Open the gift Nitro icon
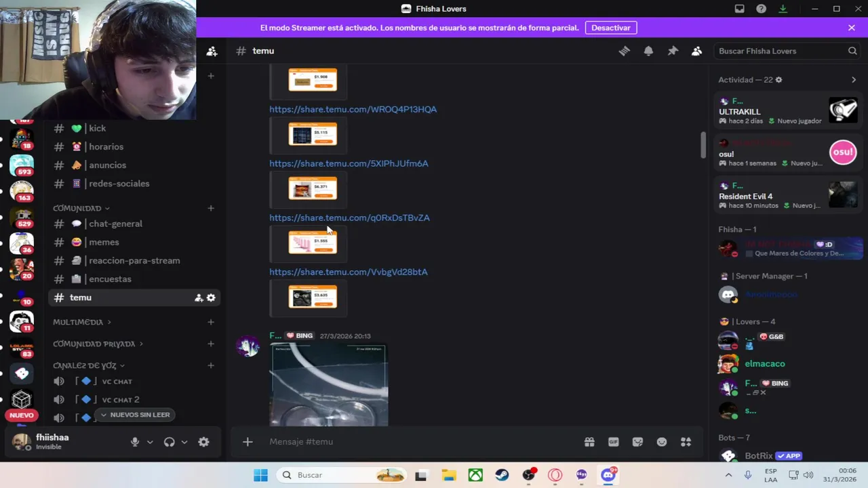868x488 pixels. click(x=589, y=442)
